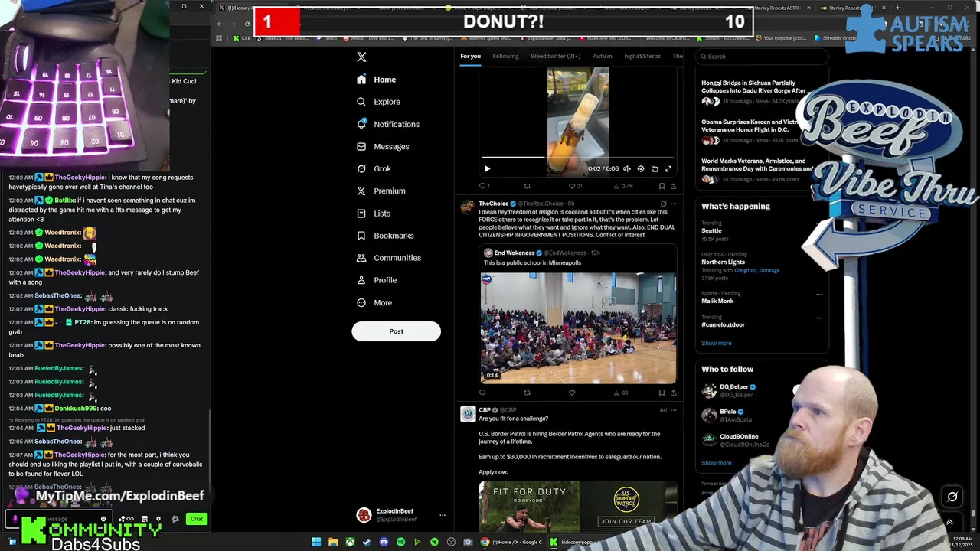View analytics of TheChoice post showing 83
The width and height of the screenshot is (980, 551).
click(620, 393)
